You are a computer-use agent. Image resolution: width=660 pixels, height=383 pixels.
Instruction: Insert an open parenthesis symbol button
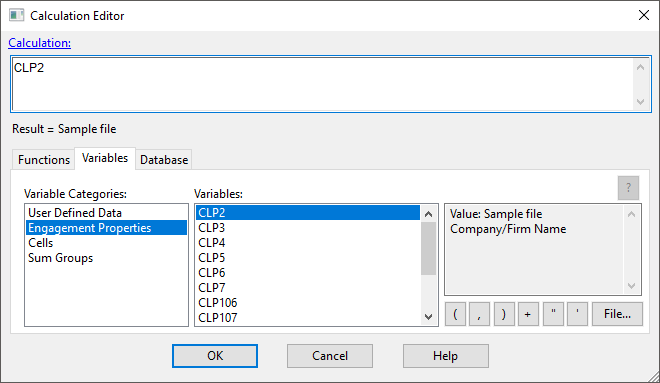pyautogui.click(x=455, y=314)
